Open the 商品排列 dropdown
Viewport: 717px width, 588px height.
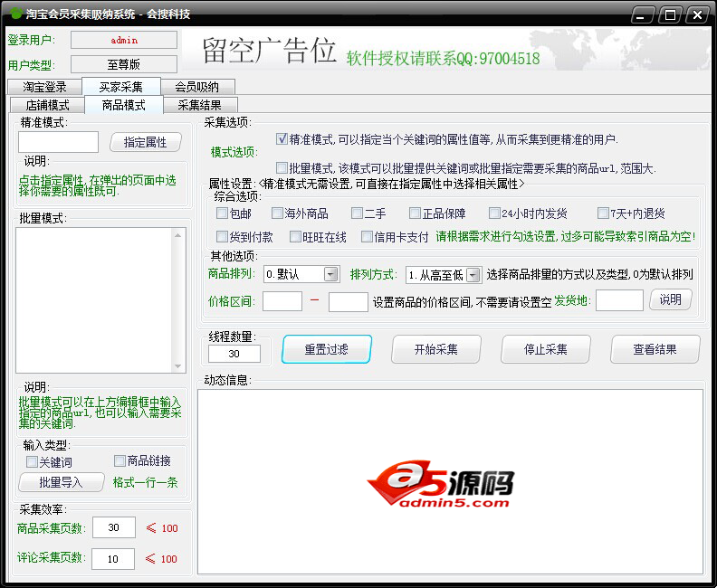(x=330, y=274)
